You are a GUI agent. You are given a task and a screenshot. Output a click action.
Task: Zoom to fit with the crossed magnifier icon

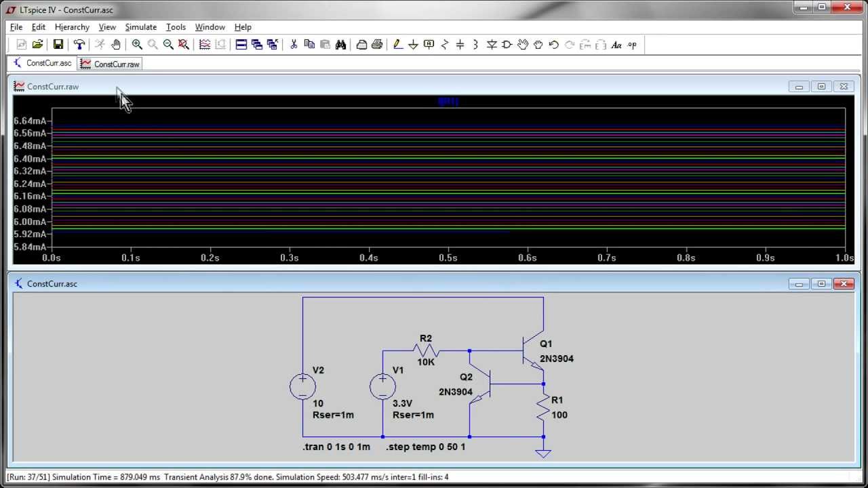(183, 45)
